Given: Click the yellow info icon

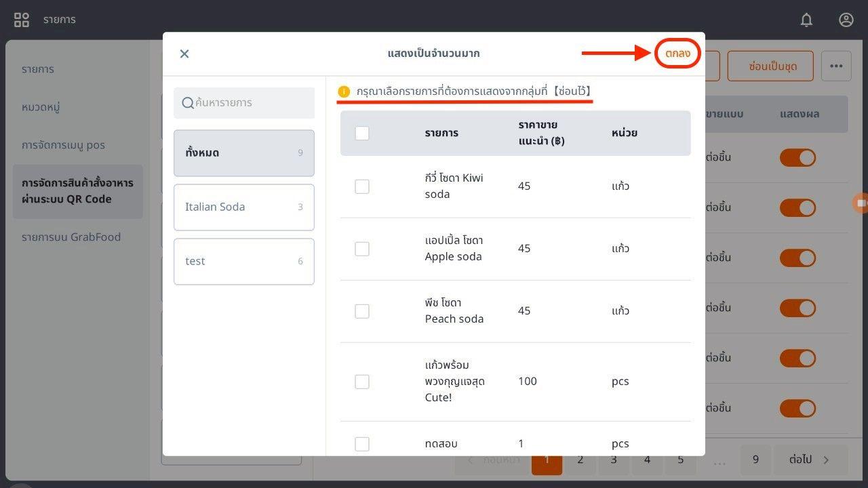Looking at the screenshot, I should click(x=344, y=91).
